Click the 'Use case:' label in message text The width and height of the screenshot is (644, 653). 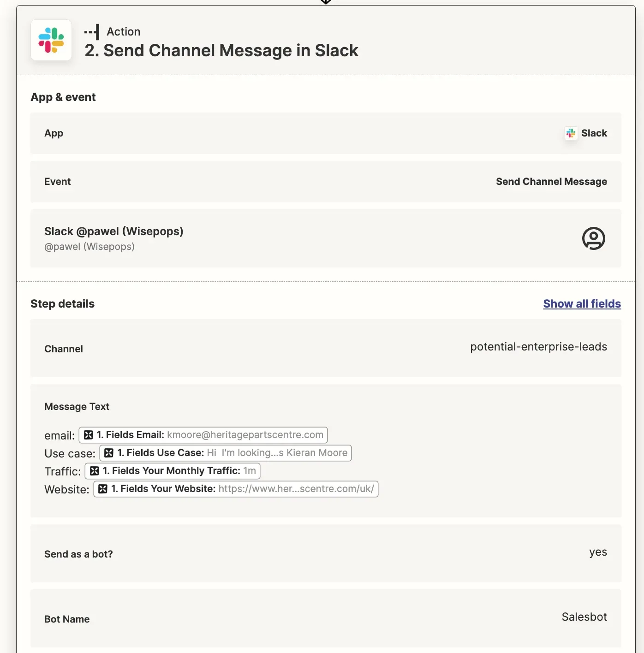[70, 454]
